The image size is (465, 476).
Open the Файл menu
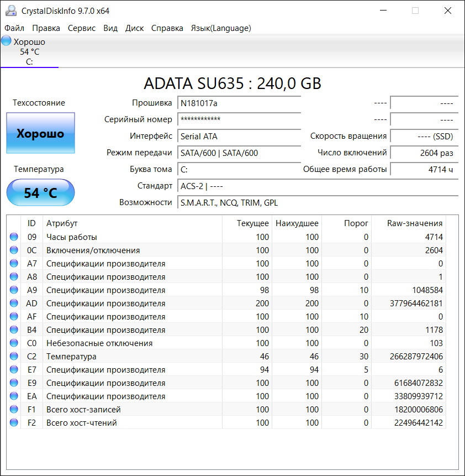14,28
